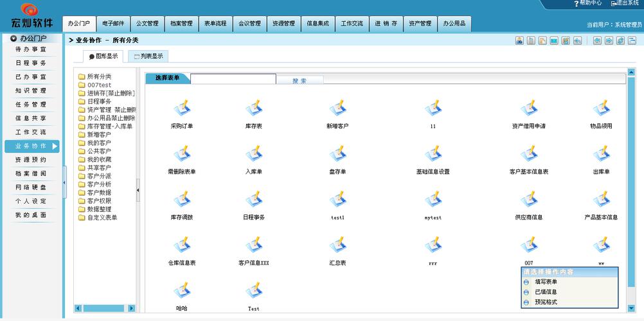Open the 资产借用申请 form icon
Image resolution: width=644 pixels, height=321 pixels.
(x=529, y=108)
